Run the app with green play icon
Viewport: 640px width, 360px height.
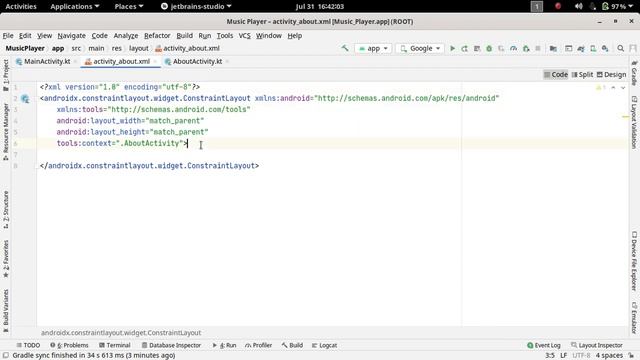click(452, 48)
